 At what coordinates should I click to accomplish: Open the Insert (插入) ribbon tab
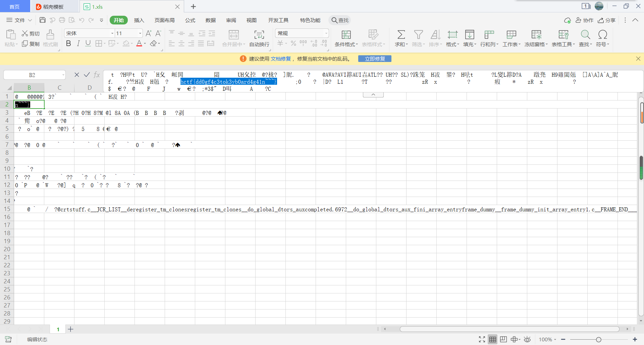pos(139,20)
